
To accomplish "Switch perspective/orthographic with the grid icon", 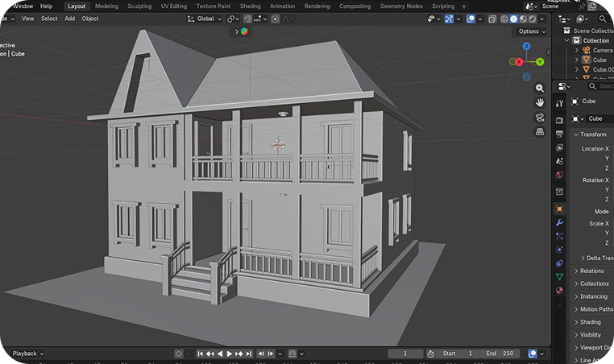I will 540,131.
